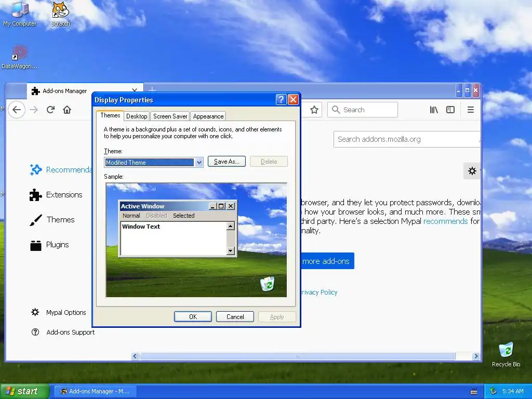
Task: Maximize the Mypal browser window
Action: point(467,90)
